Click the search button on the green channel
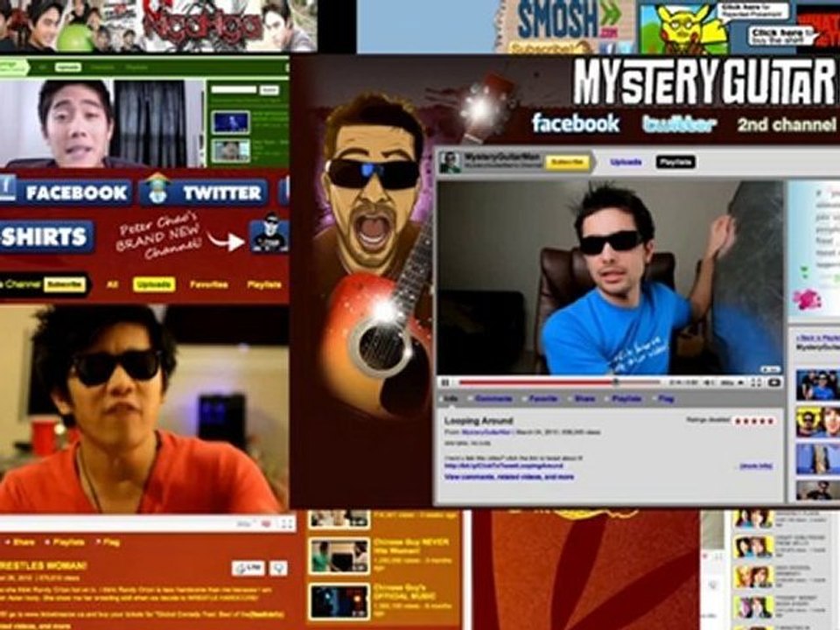Viewport: 840px width, 630px height. (x=270, y=89)
